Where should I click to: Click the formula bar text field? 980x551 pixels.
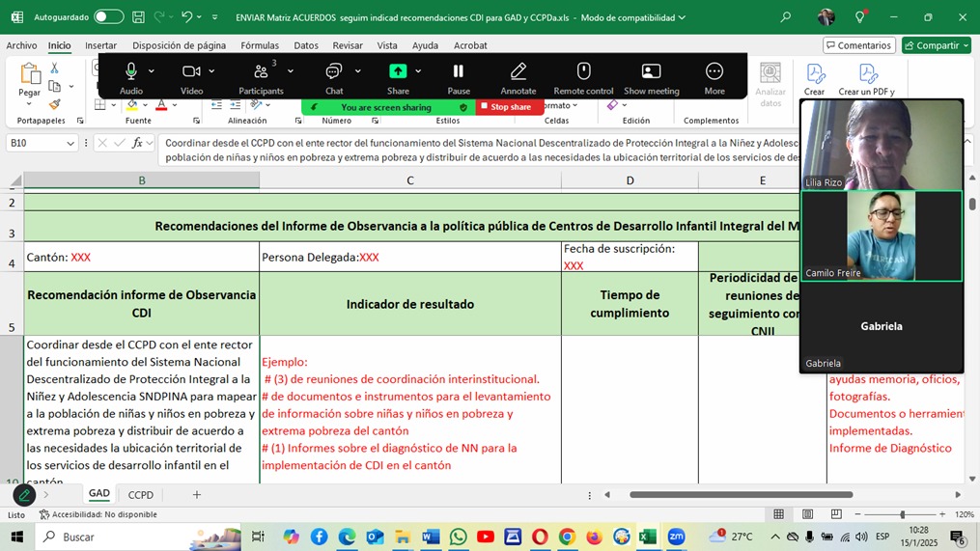tap(479, 150)
